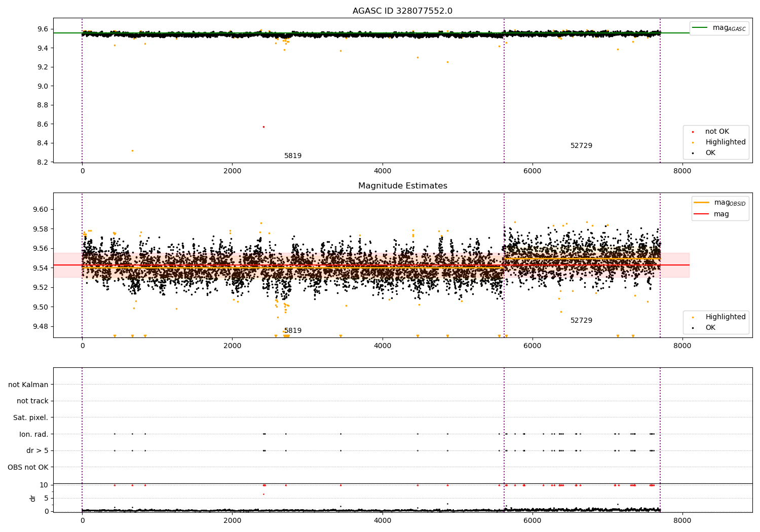Screen dimensions: 760x532
Task: Click x-tick "6000" under middle plot
Action: point(533,346)
